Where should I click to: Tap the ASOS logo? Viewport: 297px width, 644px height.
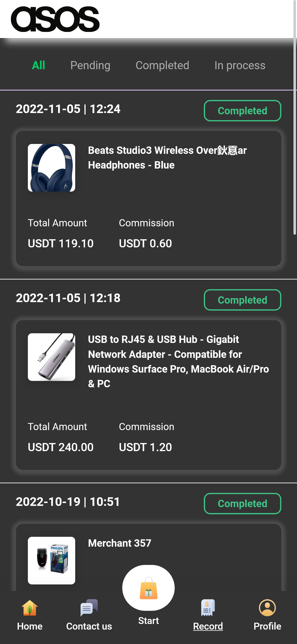click(55, 19)
